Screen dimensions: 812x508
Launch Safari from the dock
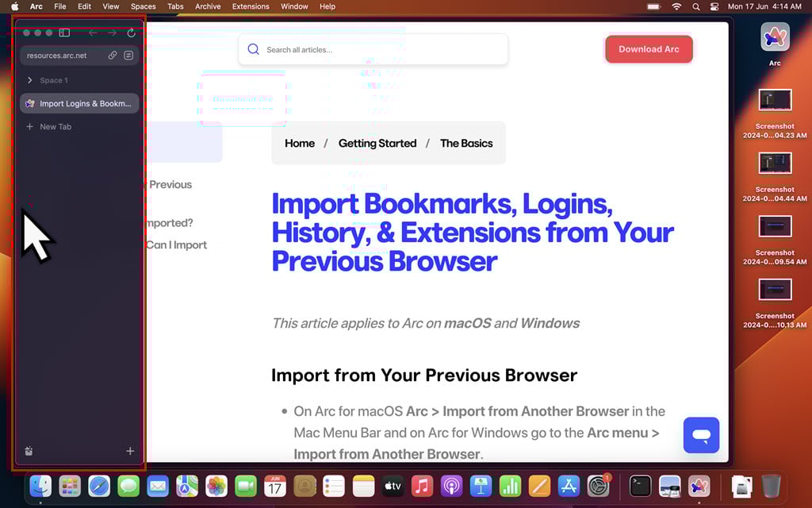[99, 487]
